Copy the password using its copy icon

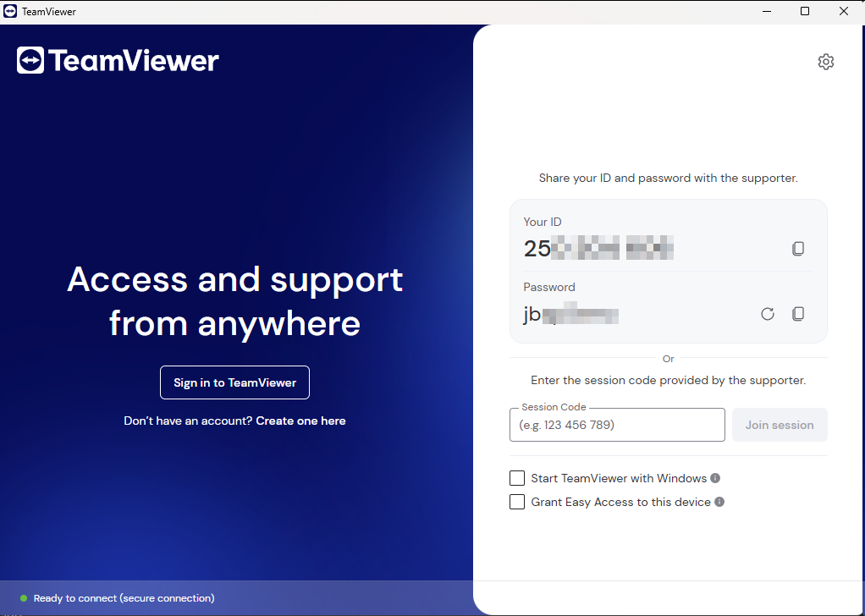click(x=797, y=314)
